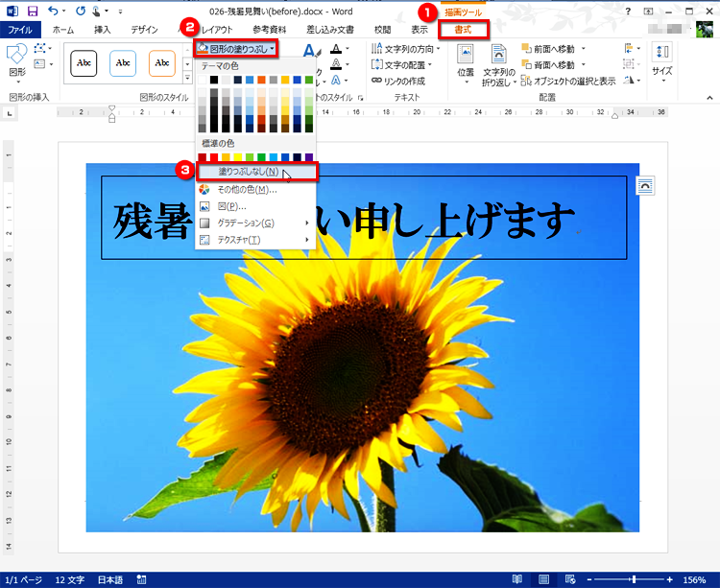Open 図形の塗りつぶし dropdown
720x588 pixels.
(236, 49)
